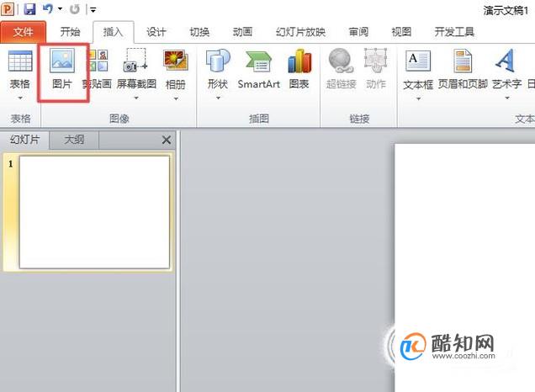Open the Review (审阅) tab
The height and width of the screenshot is (392, 535).
[358, 32]
